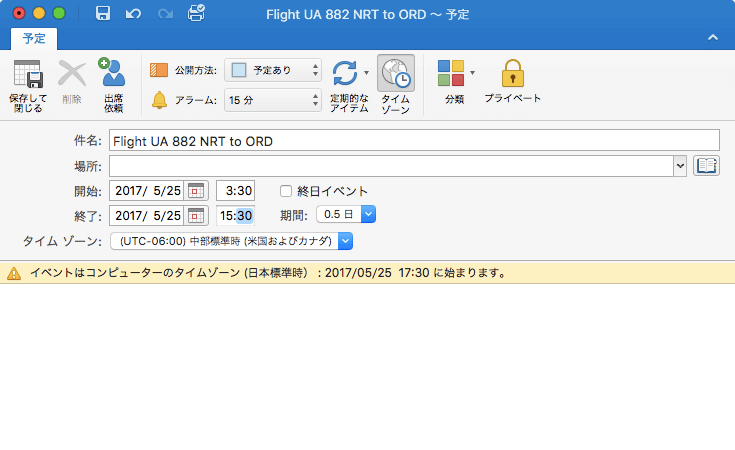Expand the 場所 field dropdown arrow
The width and height of the screenshot is (735, 450).
pyautogui.click(x=680, y=165)
